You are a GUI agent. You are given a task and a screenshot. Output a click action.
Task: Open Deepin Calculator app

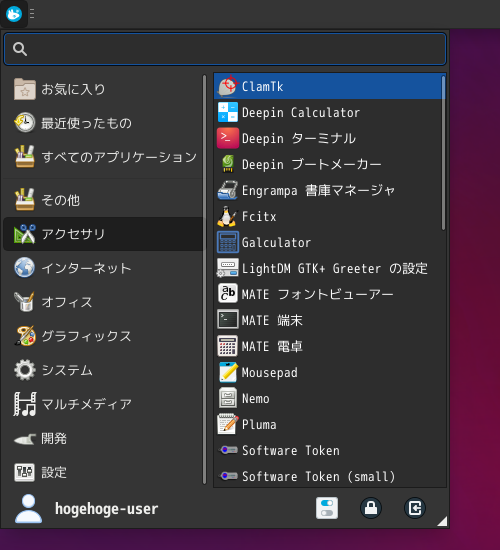[329, 112]
